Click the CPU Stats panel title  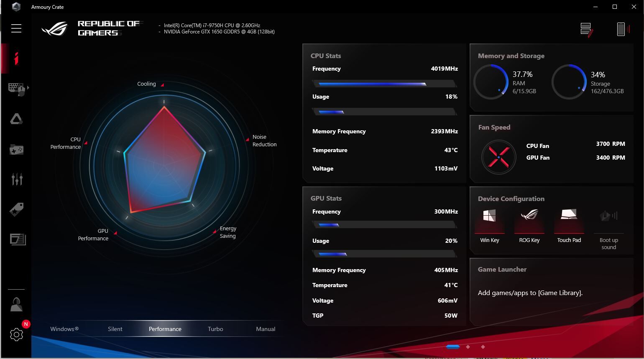point(326,56)
